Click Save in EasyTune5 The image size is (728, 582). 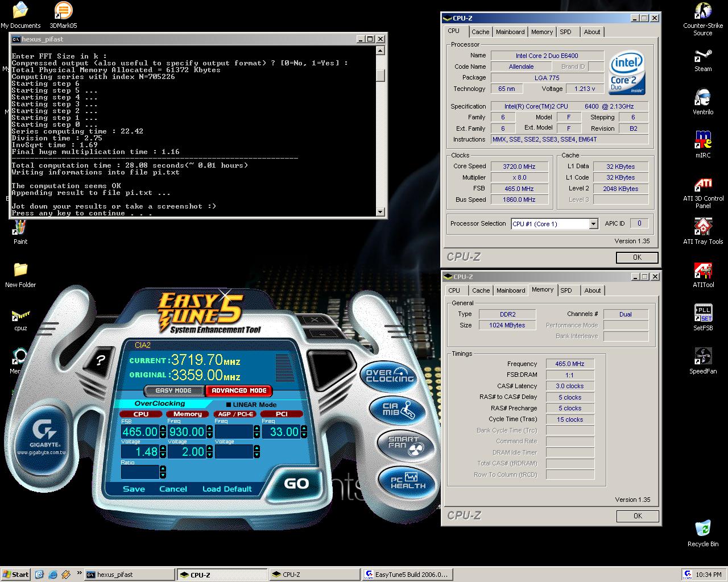point(134,489)
